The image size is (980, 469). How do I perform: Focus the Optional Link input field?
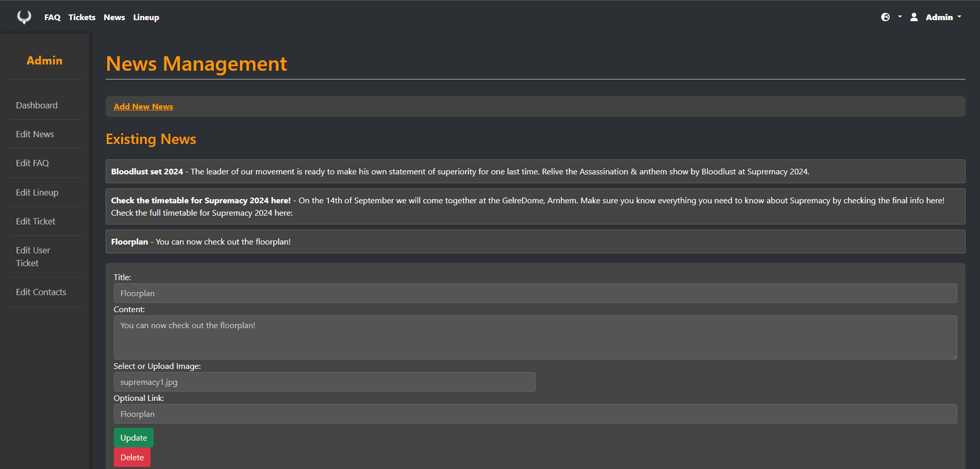535,414
